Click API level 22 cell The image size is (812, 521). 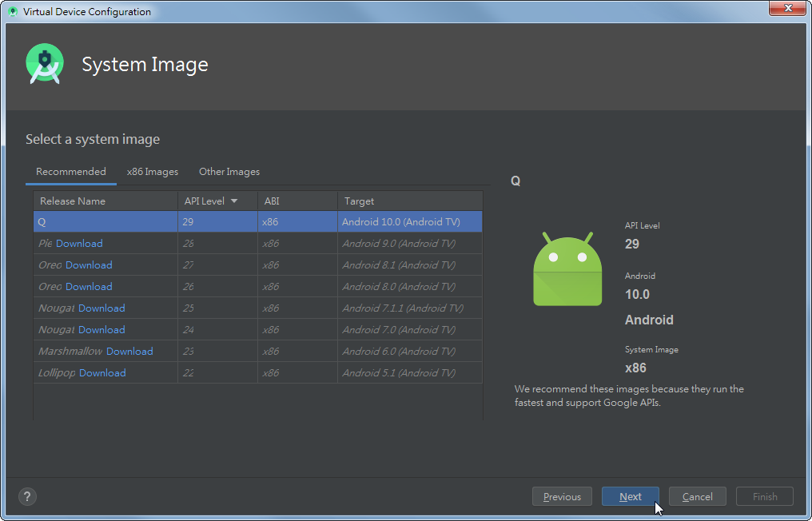click(x=218, y=373)
